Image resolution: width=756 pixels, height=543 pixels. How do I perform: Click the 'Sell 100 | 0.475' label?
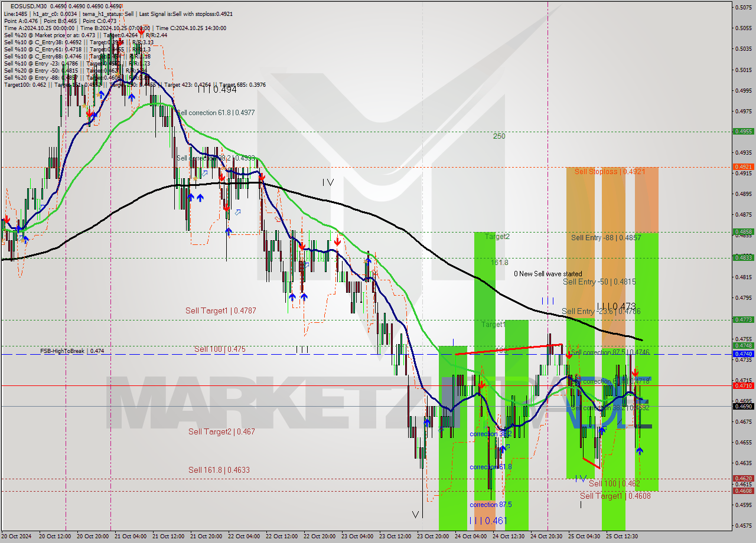pos(220,349)
